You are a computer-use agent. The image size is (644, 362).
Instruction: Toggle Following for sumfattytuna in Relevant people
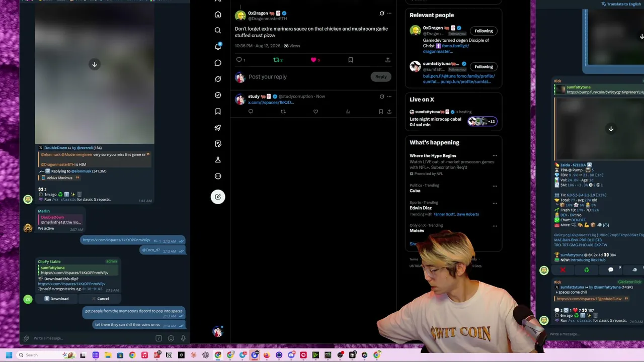pos(484,66)
